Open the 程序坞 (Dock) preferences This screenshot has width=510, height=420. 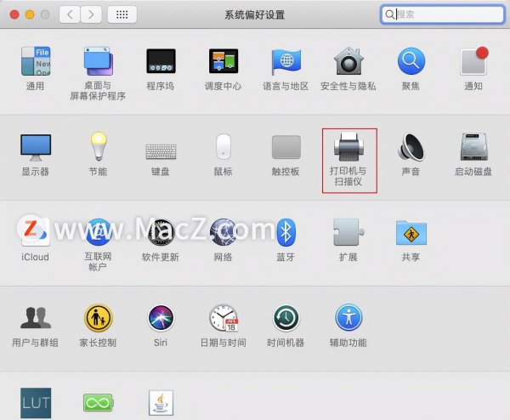pos(161,61)
